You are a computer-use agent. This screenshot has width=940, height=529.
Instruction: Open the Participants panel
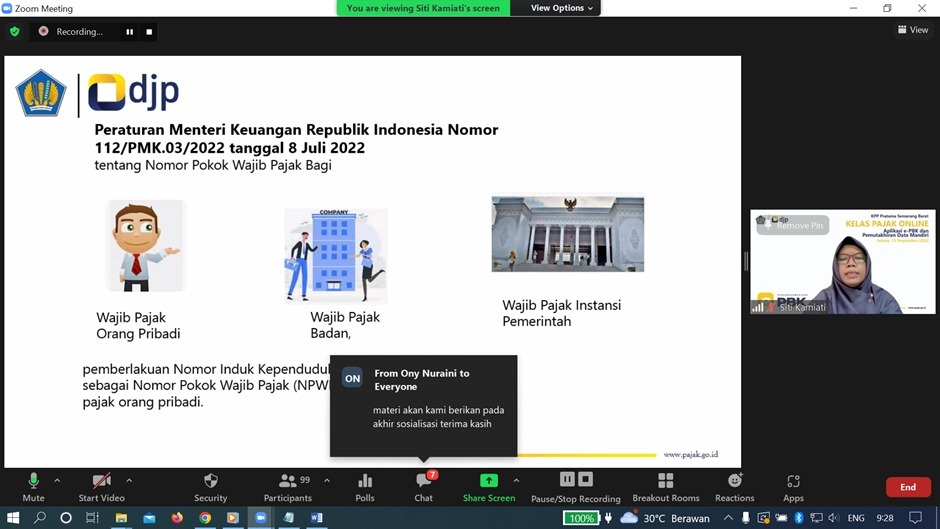[x=288, y=486]
